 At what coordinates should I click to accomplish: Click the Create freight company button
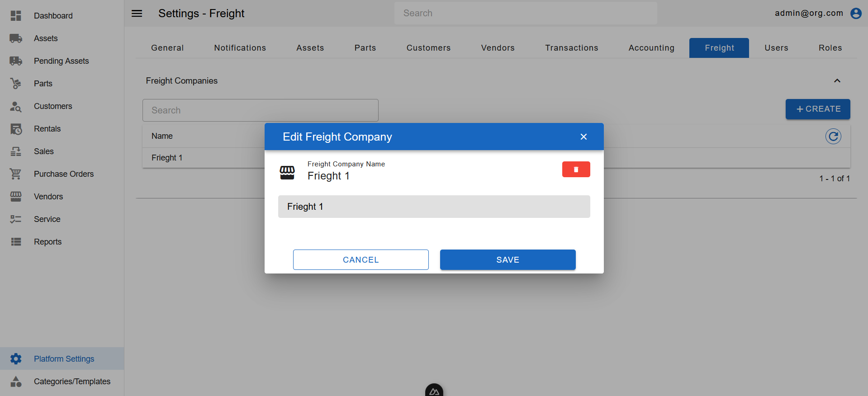817,109
